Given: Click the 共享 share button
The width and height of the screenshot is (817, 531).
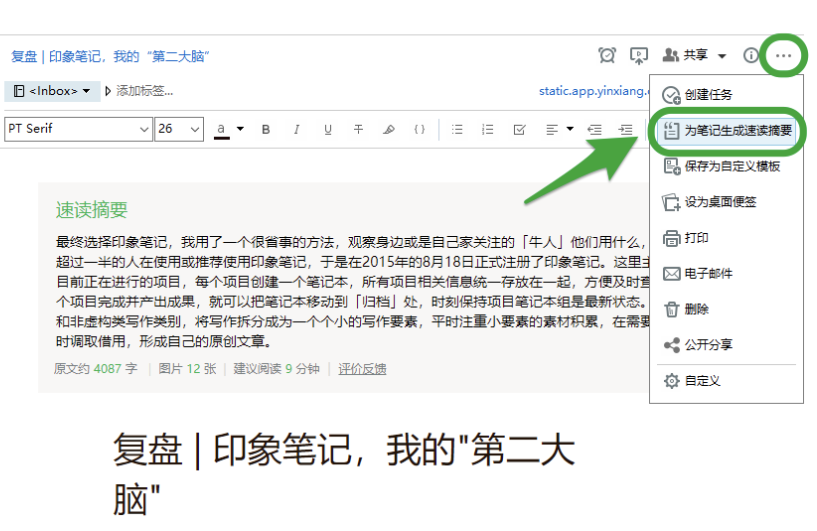Looking at the screenshot, I should coord(685,55).
